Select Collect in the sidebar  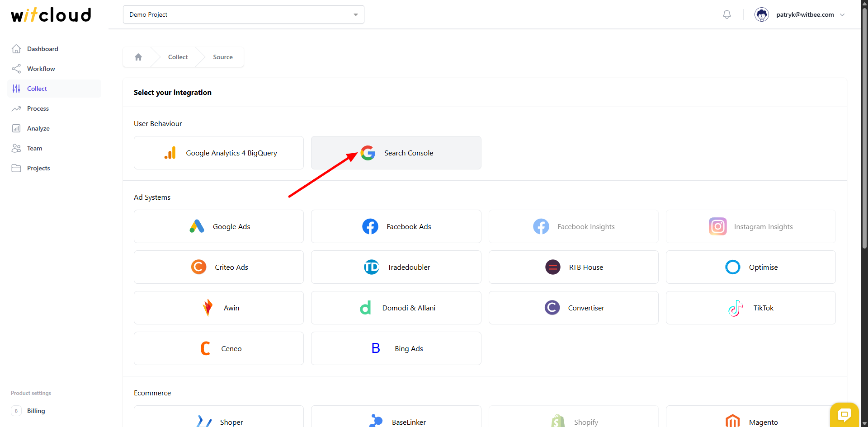[54, 89]
